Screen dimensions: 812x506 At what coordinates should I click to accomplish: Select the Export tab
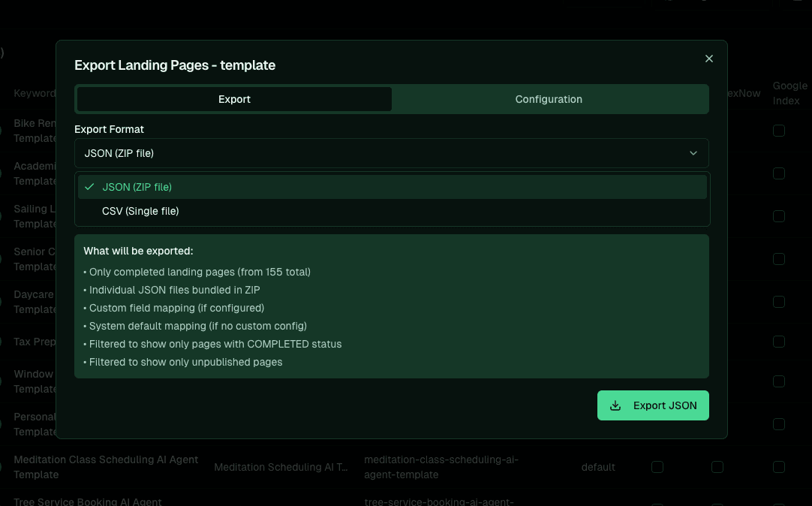tap(234, 99)
